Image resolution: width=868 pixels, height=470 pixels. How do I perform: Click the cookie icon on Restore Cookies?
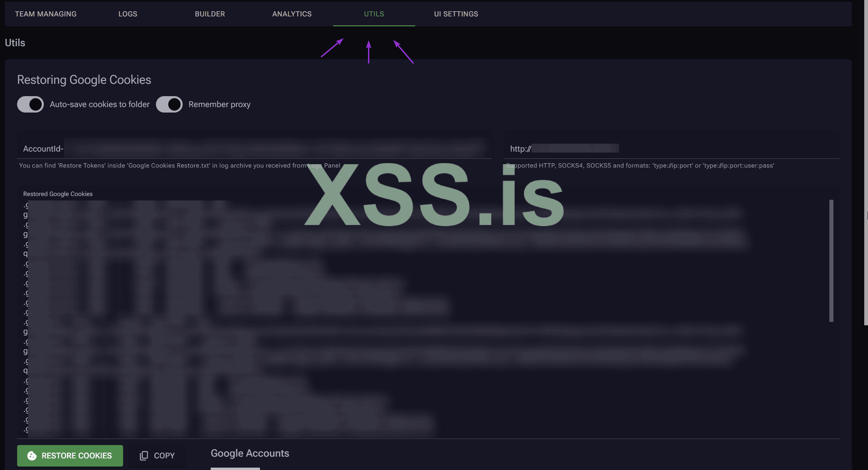pyautogui.click(x=32, y=456)
